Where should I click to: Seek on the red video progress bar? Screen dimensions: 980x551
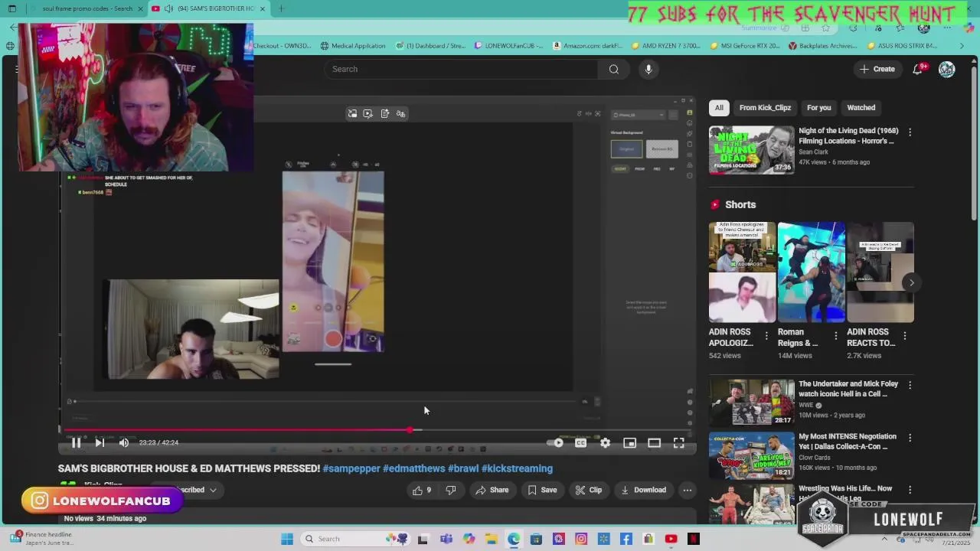pyautogui.click(x=377, y=430)
